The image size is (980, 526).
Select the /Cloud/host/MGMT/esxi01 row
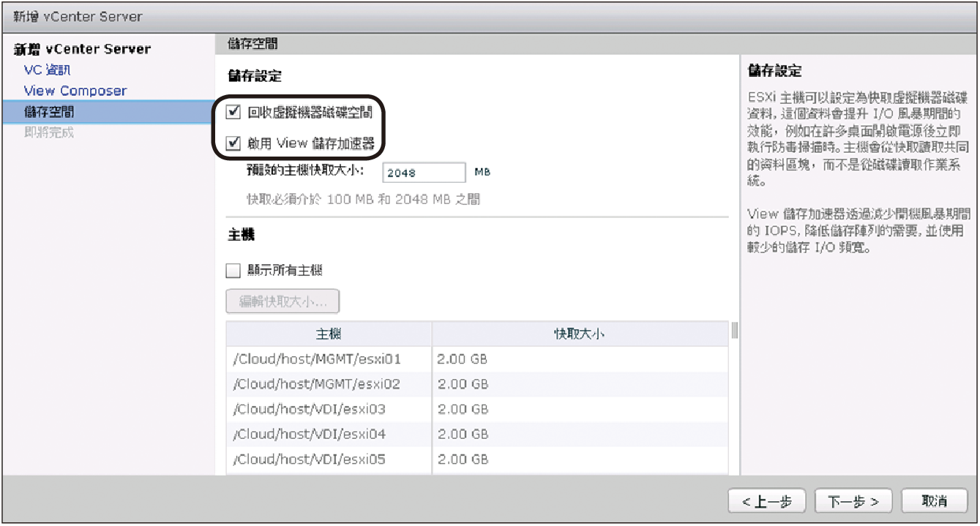point(476,359)
